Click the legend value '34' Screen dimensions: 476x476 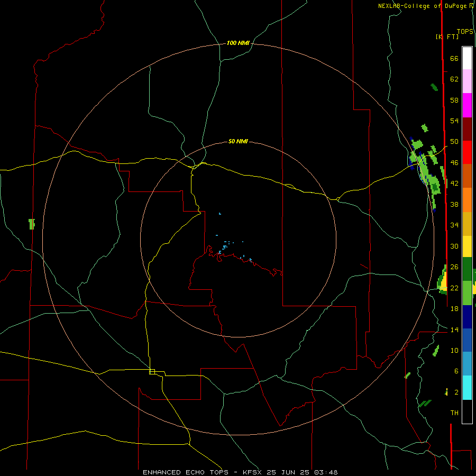coord(454,225)
